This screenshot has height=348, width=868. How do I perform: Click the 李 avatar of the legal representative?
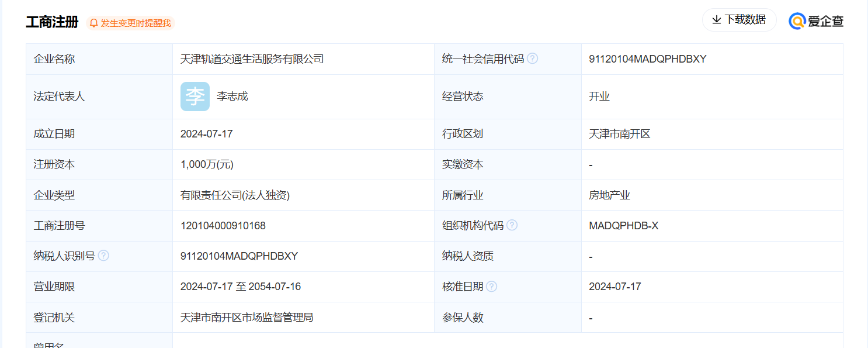coord(195,96)
